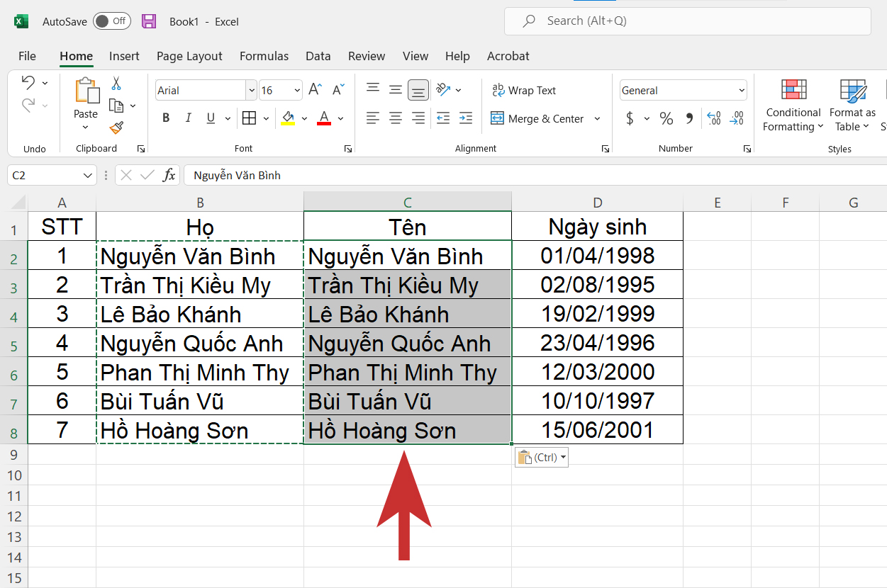Switch to the View tab
887x588 pixels.
(x=415, y=56)
